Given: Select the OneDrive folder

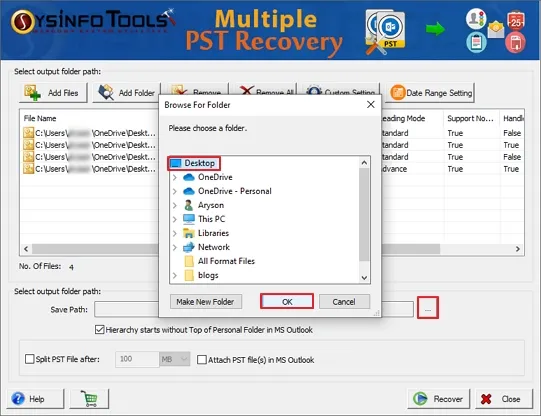Looking at the screenshot, I should [215, 177].
